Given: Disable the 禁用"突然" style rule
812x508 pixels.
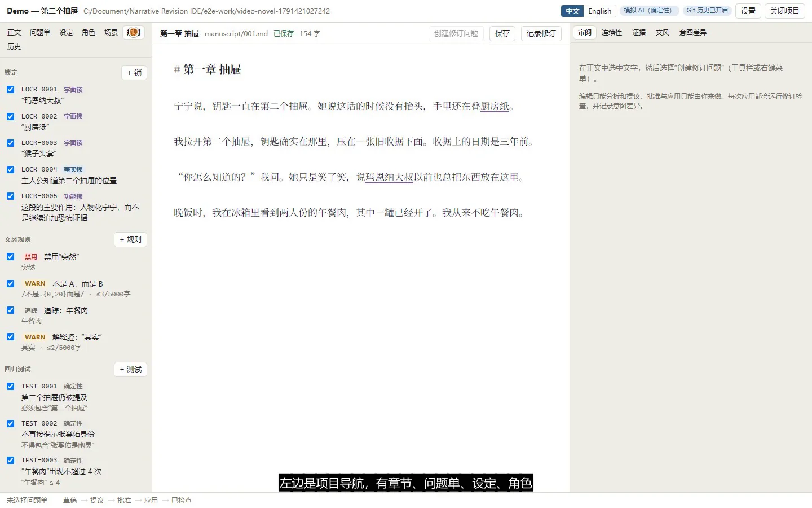Looking at the screenshot, I should point(10,256).
